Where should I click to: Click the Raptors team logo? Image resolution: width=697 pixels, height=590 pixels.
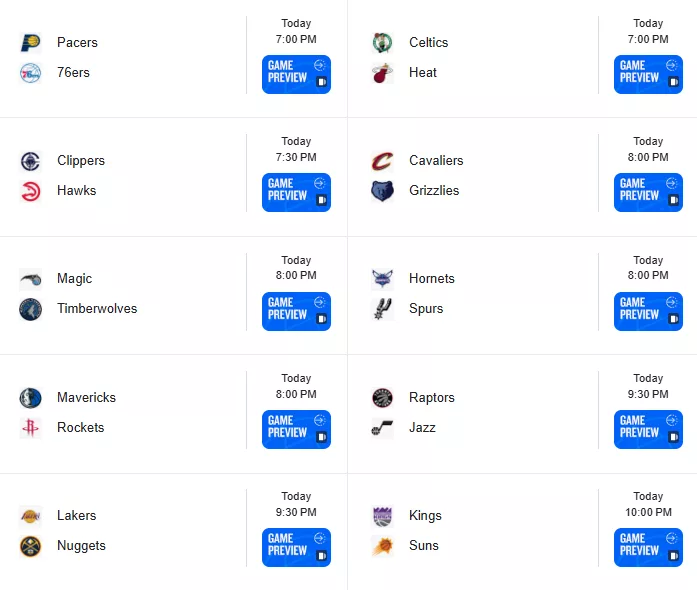click(x=382, y=398)
